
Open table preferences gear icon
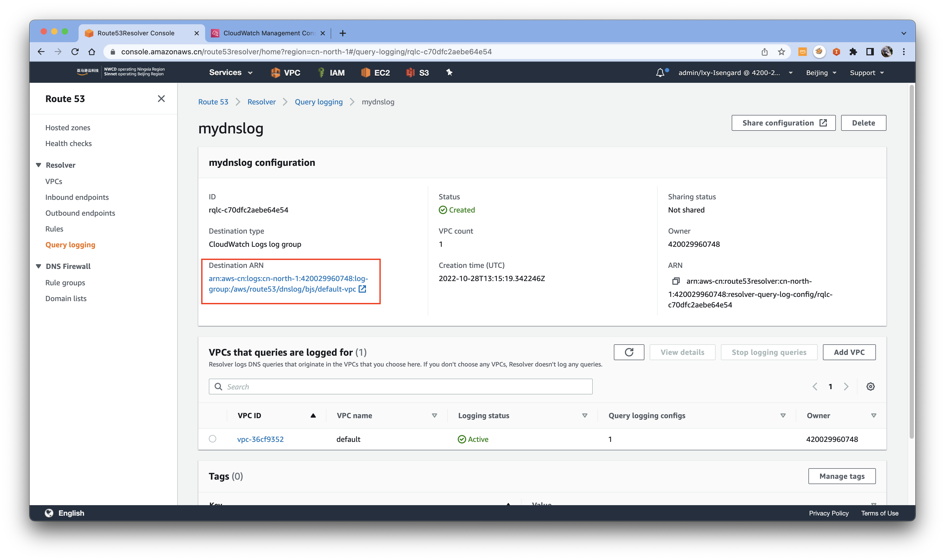(x=870, y=387)
